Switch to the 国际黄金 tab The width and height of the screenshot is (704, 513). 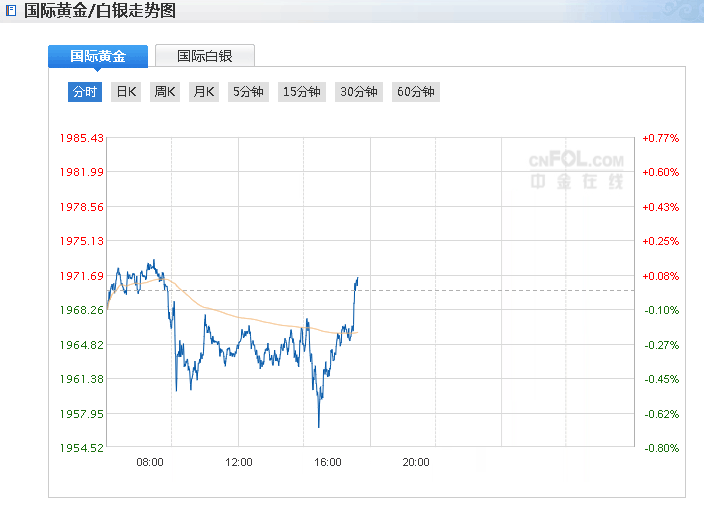[98, 56]
